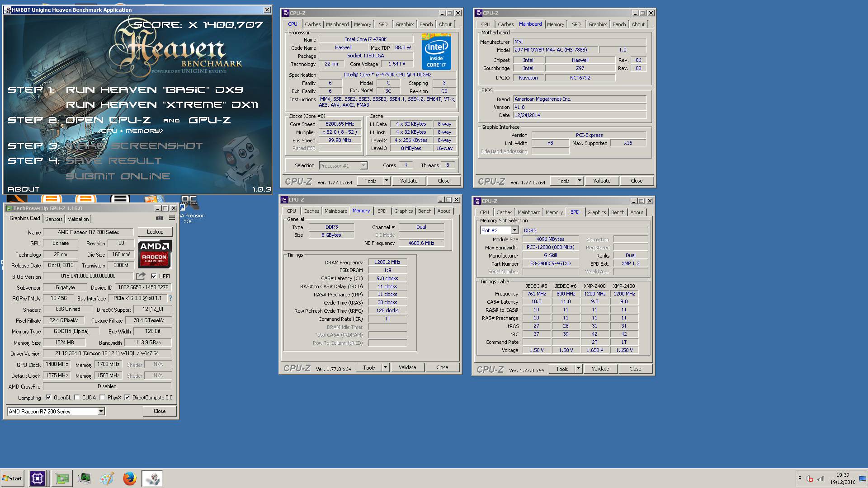This screenshot has width=868, height=488.
Task: Expand Tools arrow in the Memory tab window
Action: click(x=385, y=367)
